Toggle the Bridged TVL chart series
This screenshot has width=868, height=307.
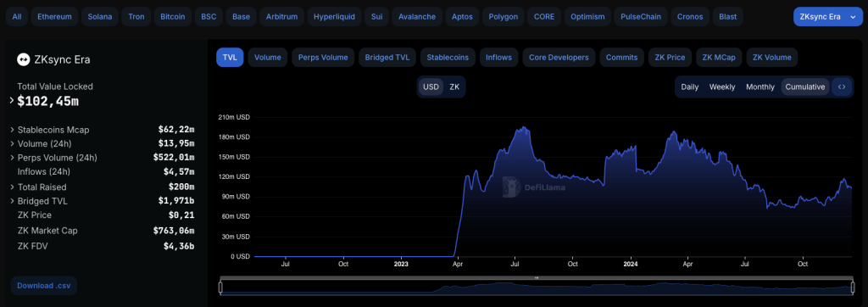(x=387, y=57)
